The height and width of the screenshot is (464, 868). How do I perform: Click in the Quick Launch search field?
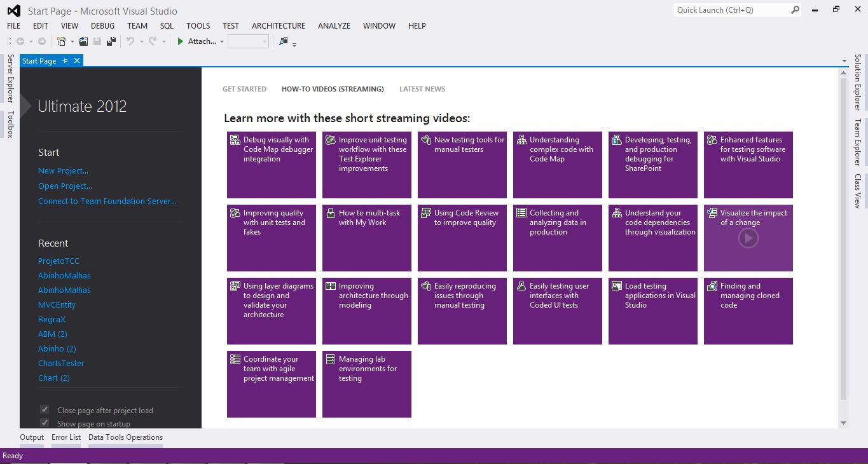click(731, 10)
